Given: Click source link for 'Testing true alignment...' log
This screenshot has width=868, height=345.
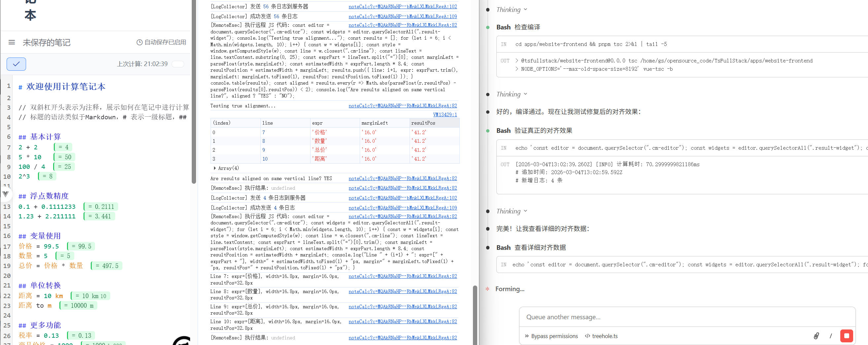Looking at the screenshot, I should click(x=403, y=105).
